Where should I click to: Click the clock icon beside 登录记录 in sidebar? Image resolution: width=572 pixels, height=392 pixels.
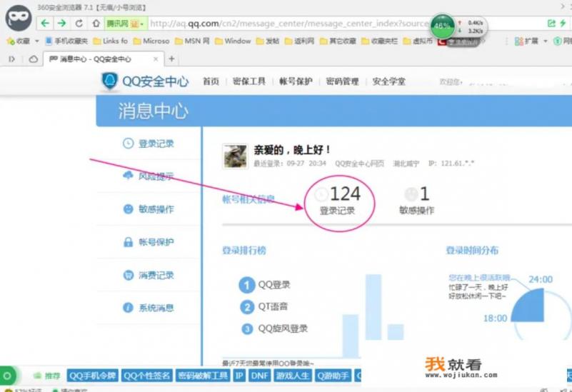pos(128,144)
